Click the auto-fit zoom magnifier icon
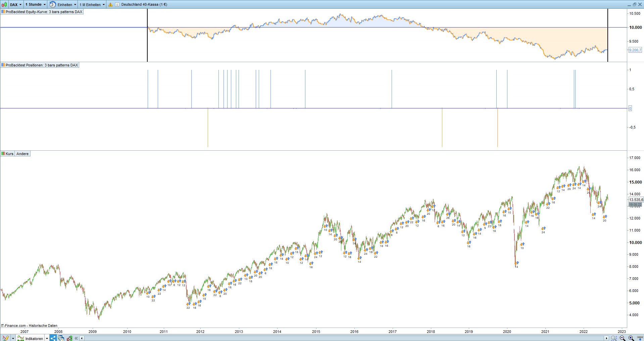 614,338
